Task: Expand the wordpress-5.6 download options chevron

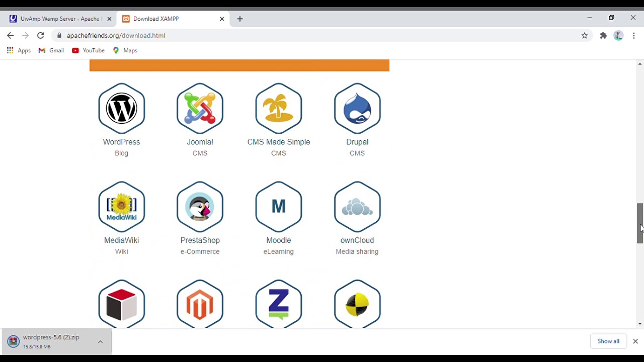Action: click(100, 342)
